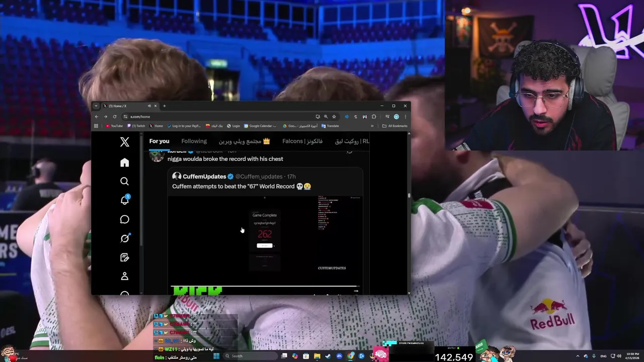The image size is (644, 362).
Task: Open the Login bookmark
Action: pyautogui.click(x=233, y=126)
